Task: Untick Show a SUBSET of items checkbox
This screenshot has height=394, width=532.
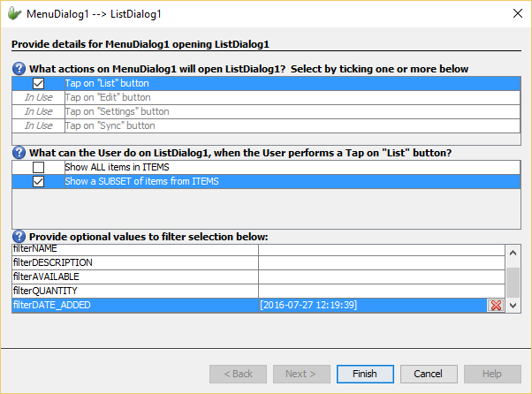Action: click(38, 181)
